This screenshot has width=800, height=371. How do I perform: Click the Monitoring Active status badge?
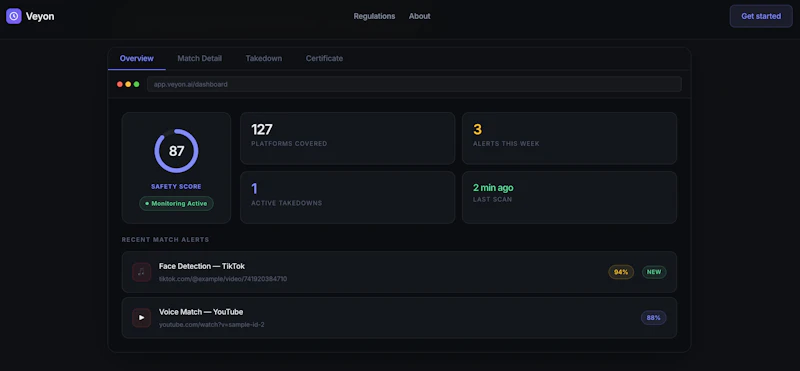(x=177, y=204)
